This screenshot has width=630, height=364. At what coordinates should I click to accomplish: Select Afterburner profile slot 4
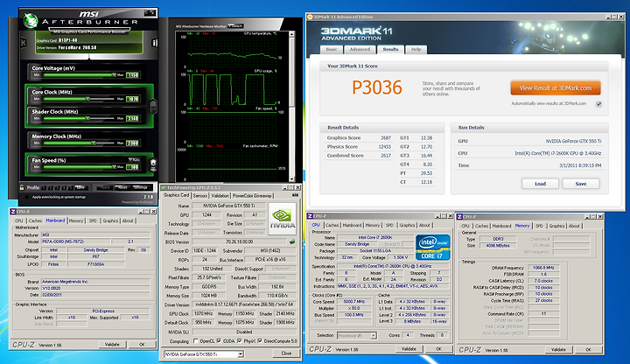click(x=64, y=187)
